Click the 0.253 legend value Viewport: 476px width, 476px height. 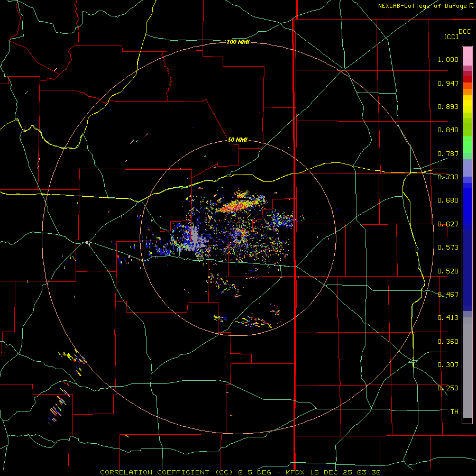point(448,388)
